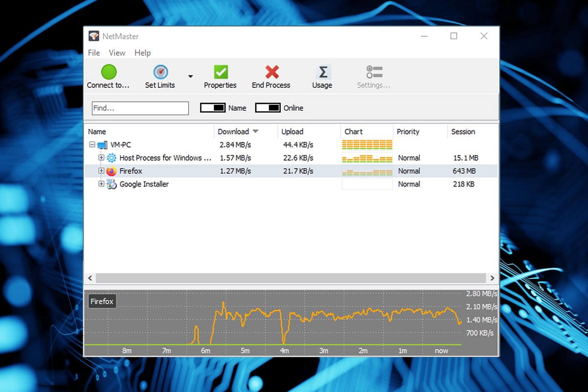
Task: Click the 643 MB session value
Action: coord(464,171)
